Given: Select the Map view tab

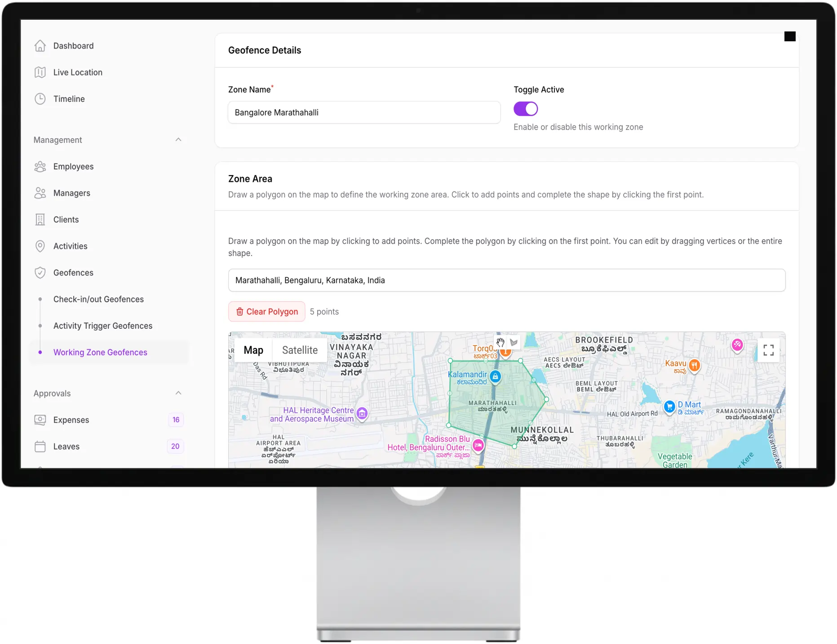Looking at the screenshot, I should pyautogui.click(x=253, y=350).
